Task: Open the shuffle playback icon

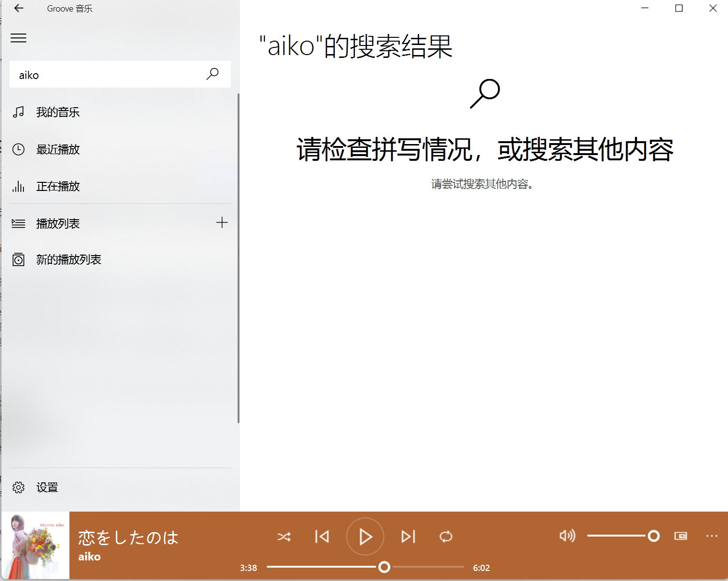Action: (x=284, y=536)
